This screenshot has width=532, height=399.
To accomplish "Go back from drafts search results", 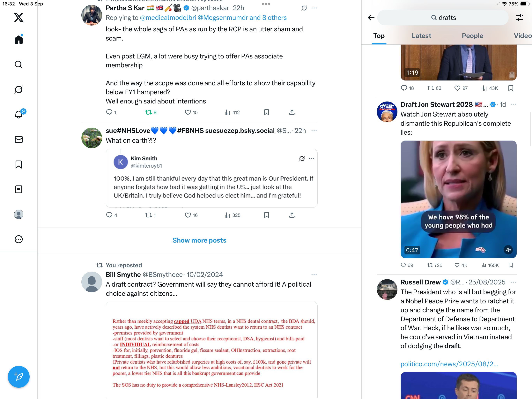I will [x=371, y=18].
